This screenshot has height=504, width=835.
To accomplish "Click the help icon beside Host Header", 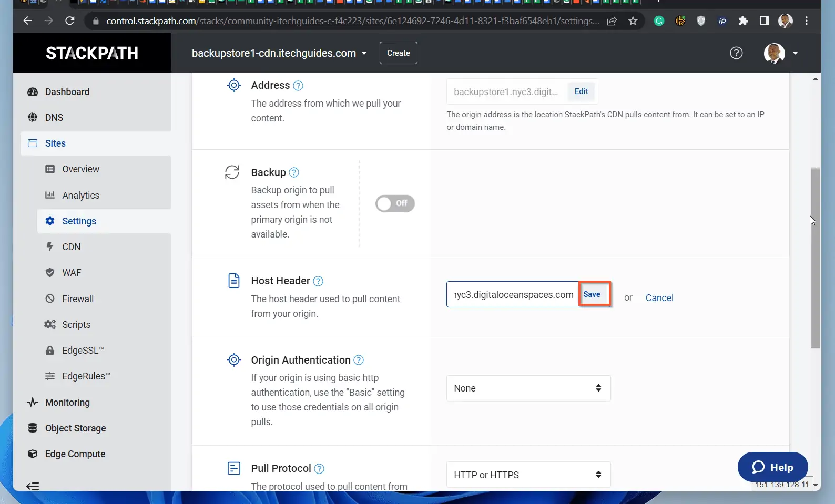I will [x=318, y=281].
